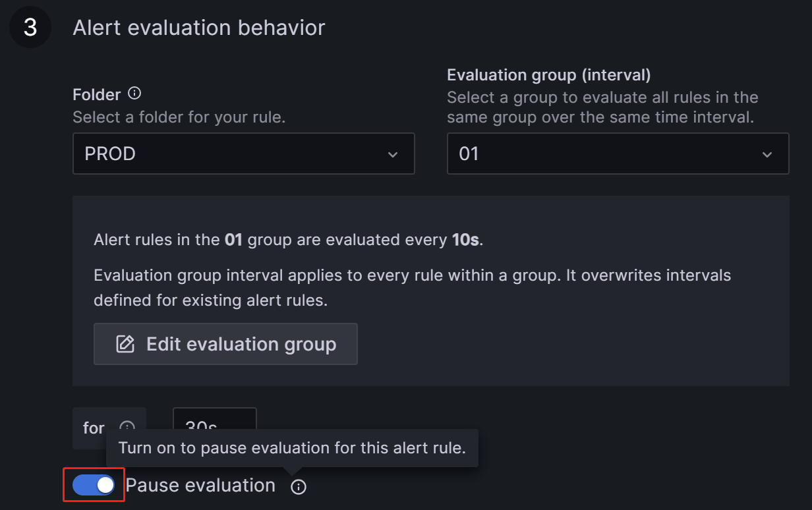Image resolution: width=812 pixels, height=510 pixels.
Task: Toggle the Pause evaluation switch
Action: click(94, 486)
